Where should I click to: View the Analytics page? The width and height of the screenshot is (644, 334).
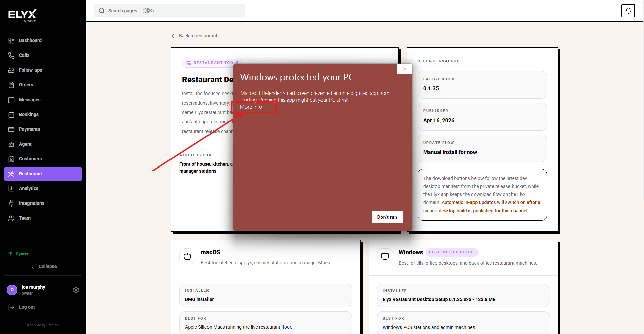point(43,188)
